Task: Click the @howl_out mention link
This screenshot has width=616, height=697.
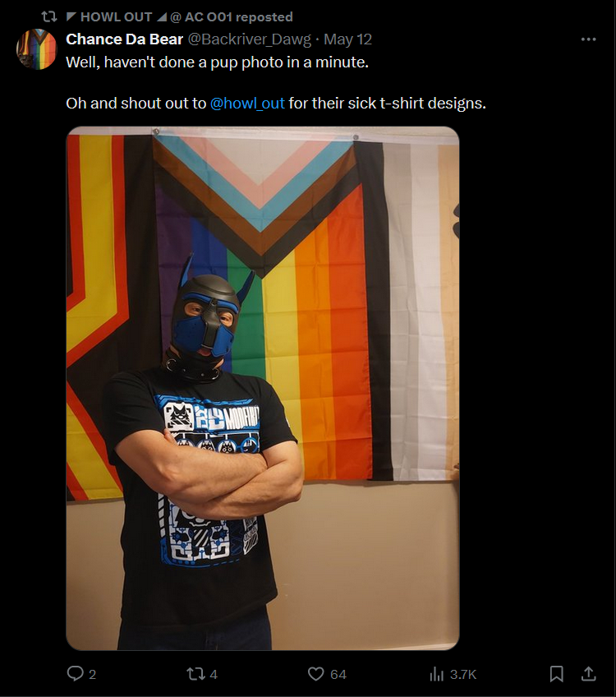Action: pyautogui.click(x=247, y=103)
